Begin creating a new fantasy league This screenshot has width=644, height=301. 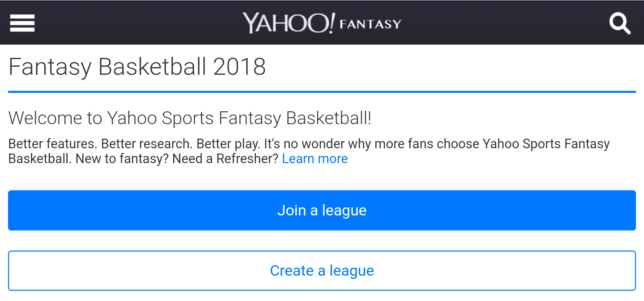(322, 270)
